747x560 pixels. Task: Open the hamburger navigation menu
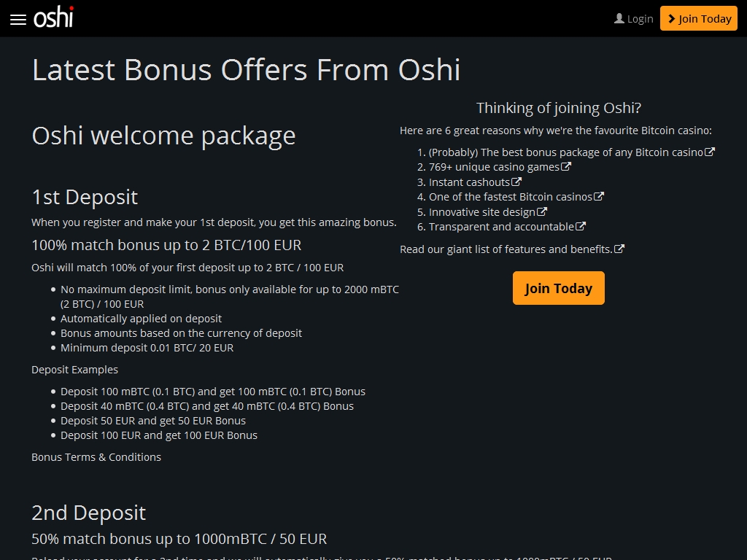pyautogui.click(x=18, y=20)
